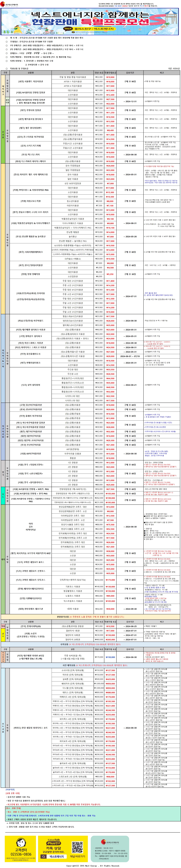This screenshot has height=868, width=181.
Task: Click the [서울] 63아쿠아플라넷 product name
Action: [31, 454]
